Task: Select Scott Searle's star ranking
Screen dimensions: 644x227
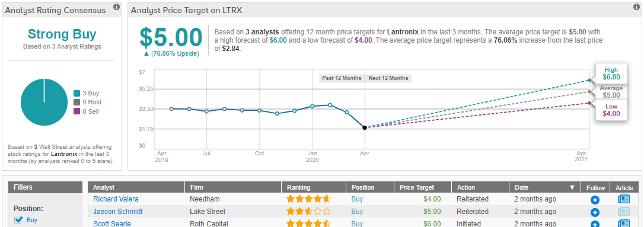Action: [x=308, y=223]
